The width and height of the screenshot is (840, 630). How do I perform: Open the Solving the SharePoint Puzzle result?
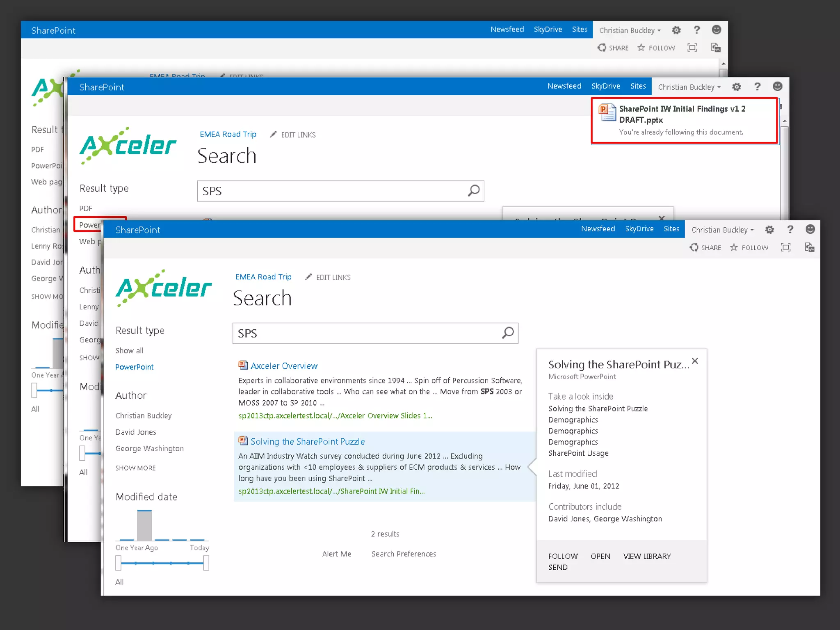307,441
